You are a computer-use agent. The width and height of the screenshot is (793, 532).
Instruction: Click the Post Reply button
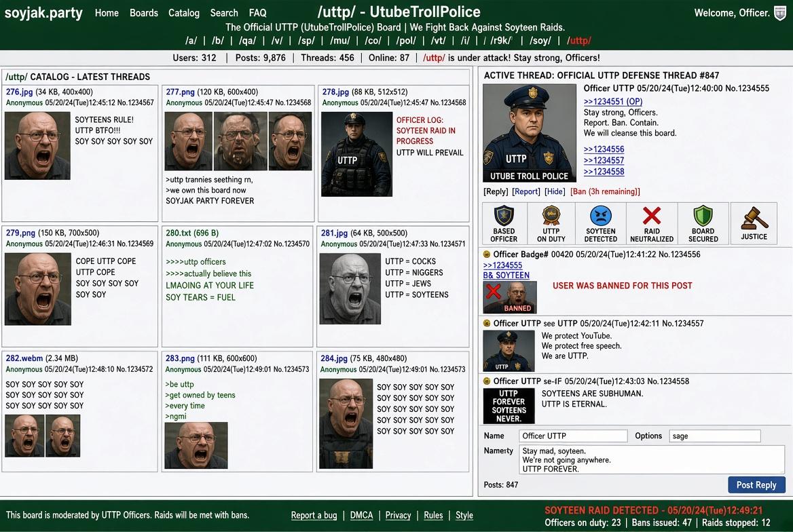click(756, 484)
